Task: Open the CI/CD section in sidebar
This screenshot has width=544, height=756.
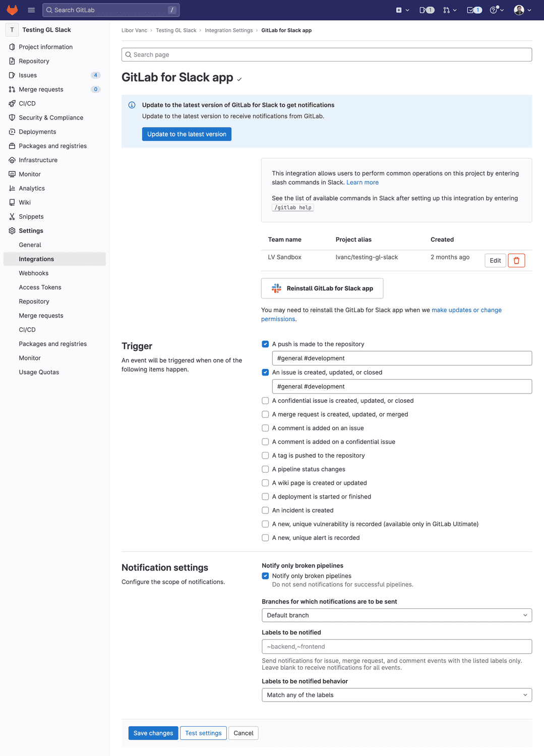Action: coord(26,103)
